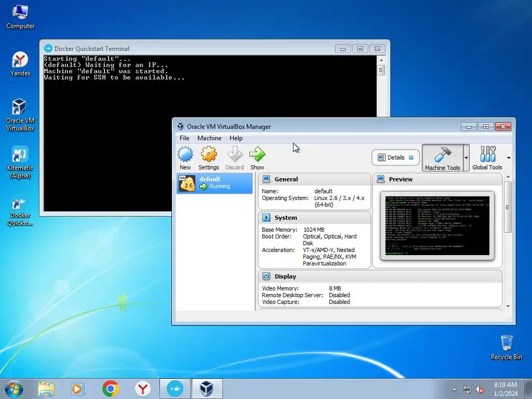Open the Windows Start menu
532x399 pixels.
pos(14,389)
